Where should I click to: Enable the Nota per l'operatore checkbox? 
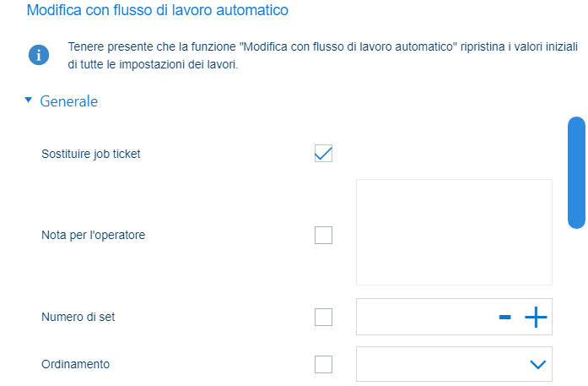coord(323,235)
